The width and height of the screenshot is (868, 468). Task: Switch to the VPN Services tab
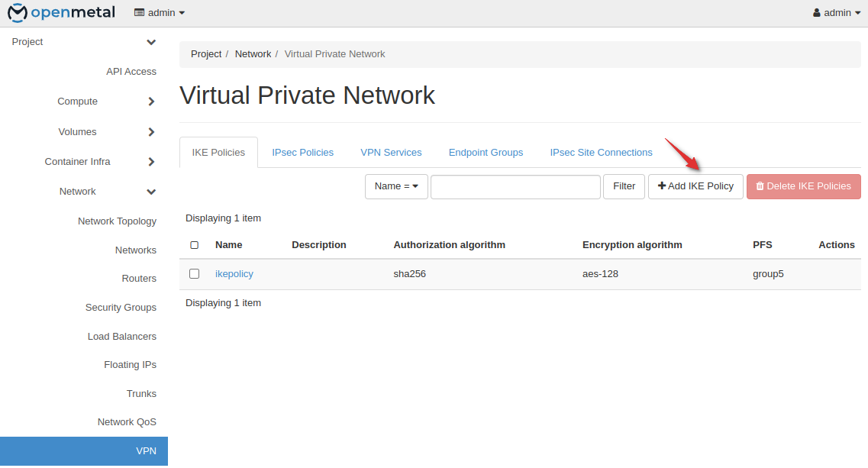tap(391, 153)
